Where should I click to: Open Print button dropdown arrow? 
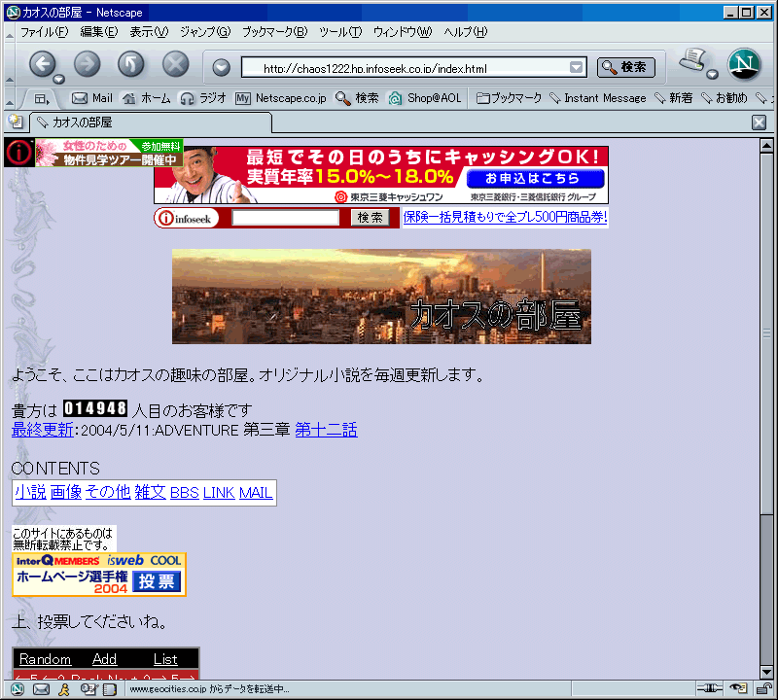(x=712, y=75)
